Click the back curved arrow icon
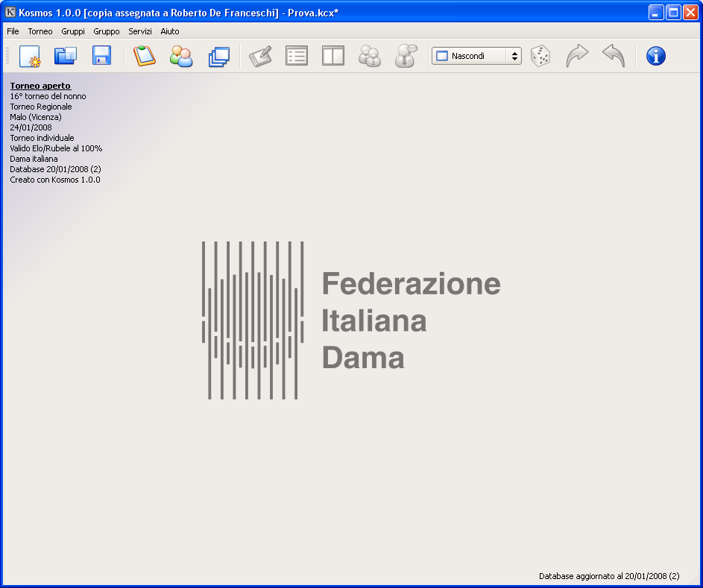 pos(614,56)
